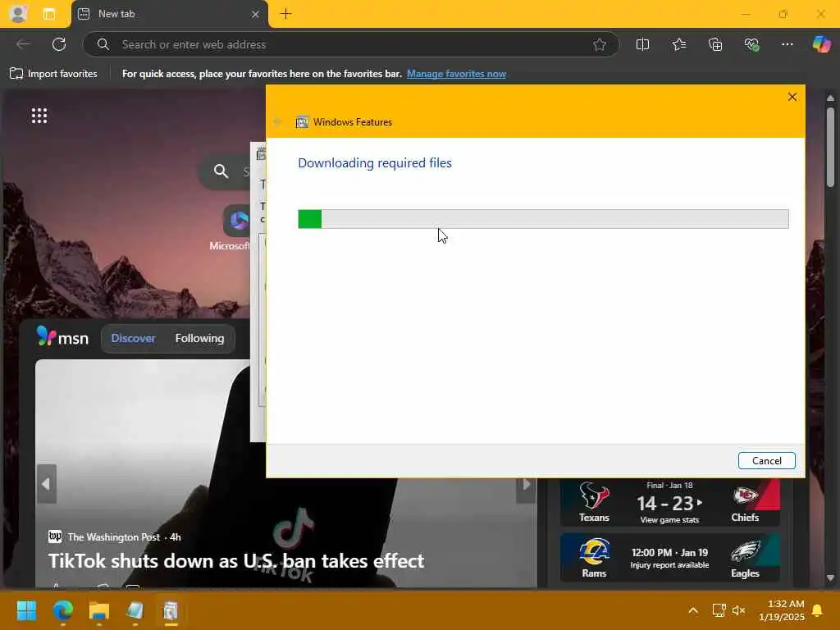Open Manage favorites now link
The width and height of the screenshot is (840, 630).
[x=456, y=74]
